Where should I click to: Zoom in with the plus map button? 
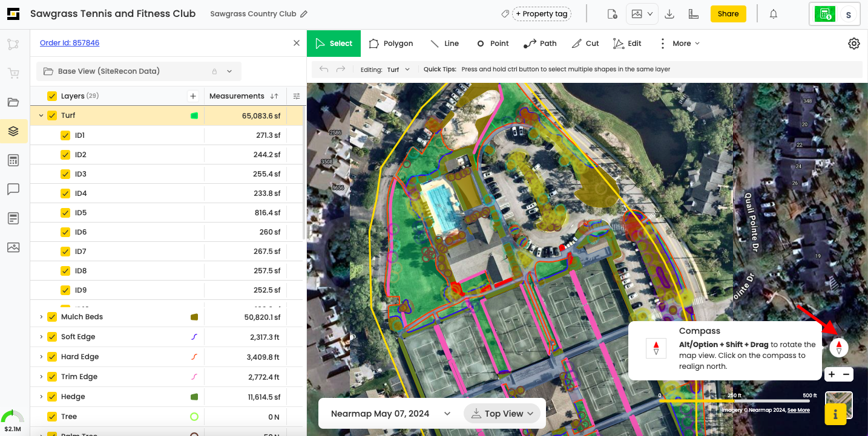coord(832,374)
